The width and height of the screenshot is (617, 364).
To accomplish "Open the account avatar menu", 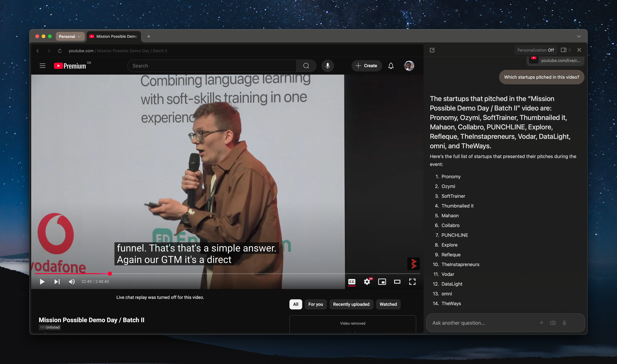I will (409, 66).
